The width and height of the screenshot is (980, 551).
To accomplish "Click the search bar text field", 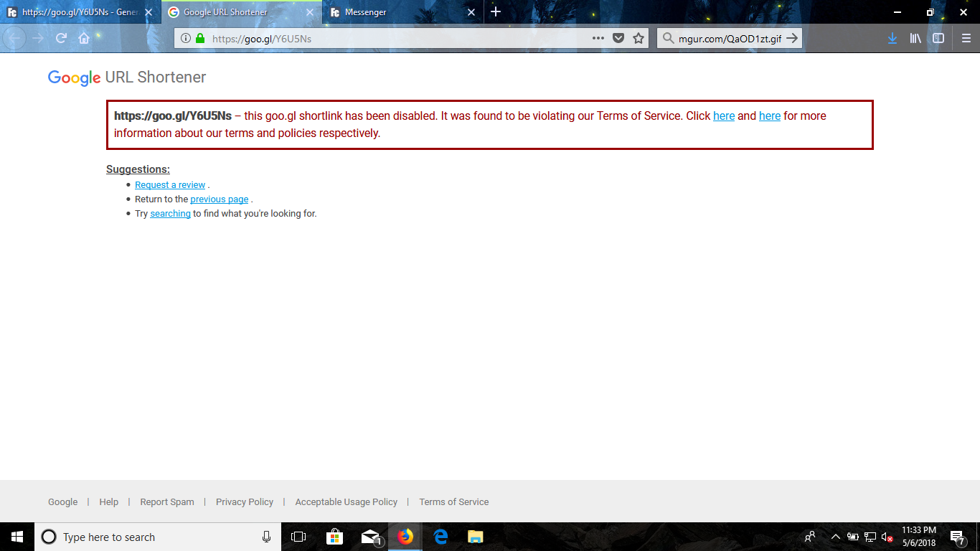I will coord(730,39).
